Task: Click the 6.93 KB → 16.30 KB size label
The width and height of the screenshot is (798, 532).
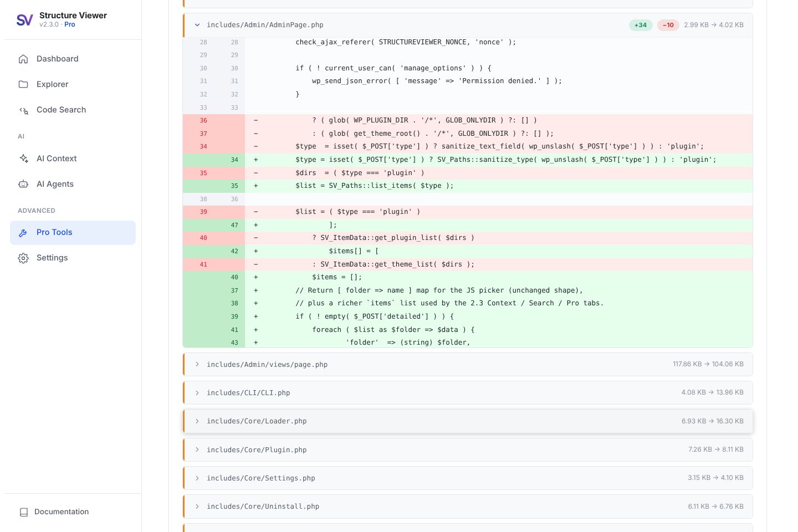Action: pyautogui.click(x=713, y=421)
